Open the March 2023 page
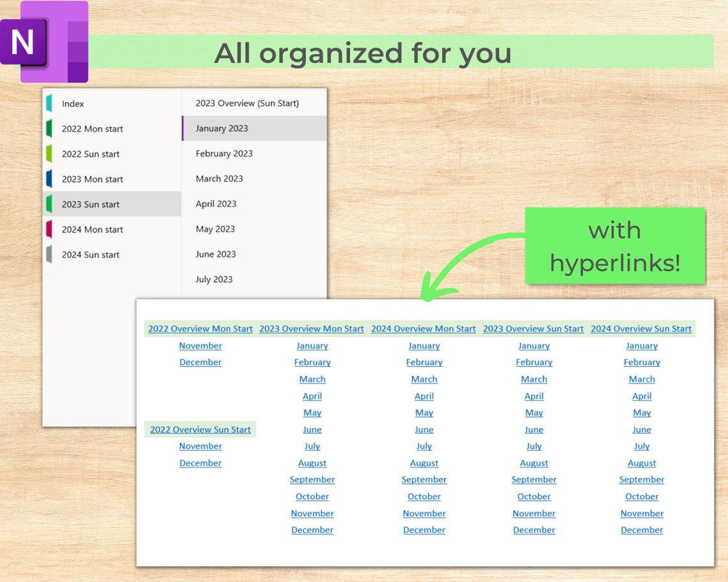This screenshot has width=728, height=582. click(219, 179)
